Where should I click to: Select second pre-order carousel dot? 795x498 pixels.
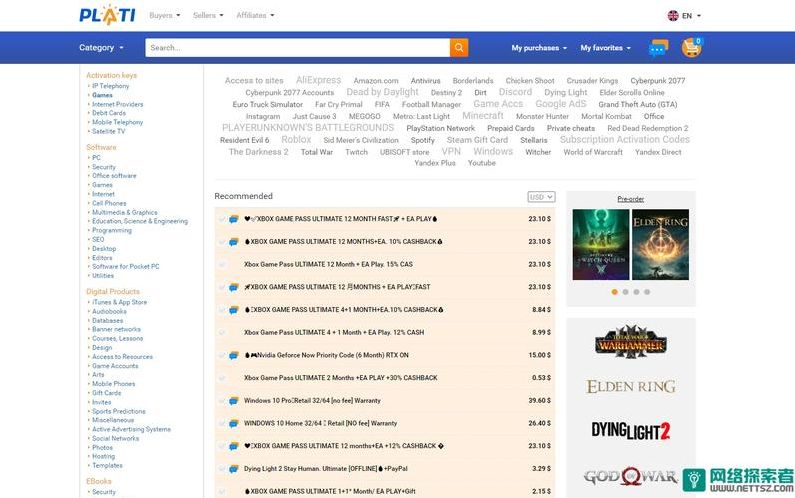(625, 292)
